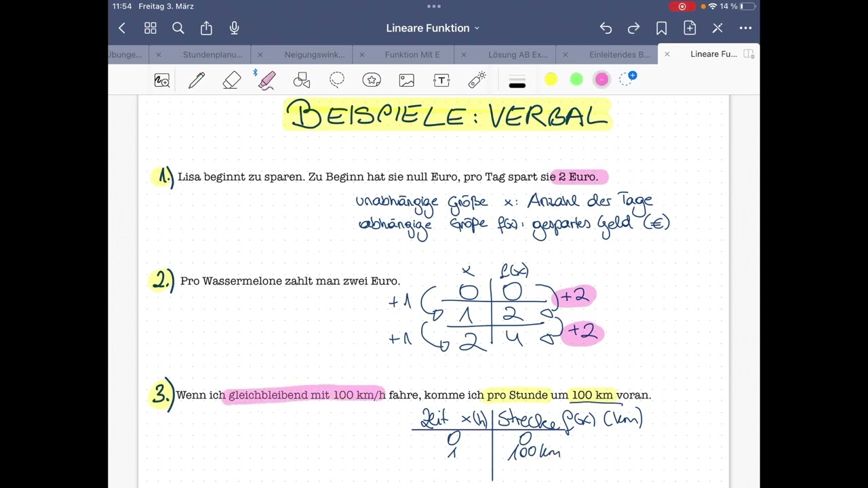Tap the highlighted "pro Stunde" text
The height and width of the screenshot is (488, 868).
[517, 395]
